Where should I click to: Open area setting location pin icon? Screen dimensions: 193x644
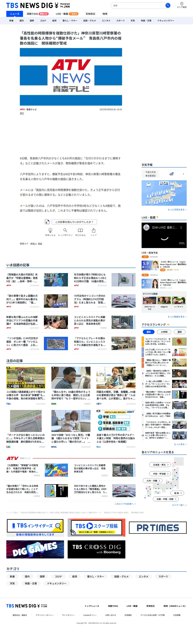182,4
